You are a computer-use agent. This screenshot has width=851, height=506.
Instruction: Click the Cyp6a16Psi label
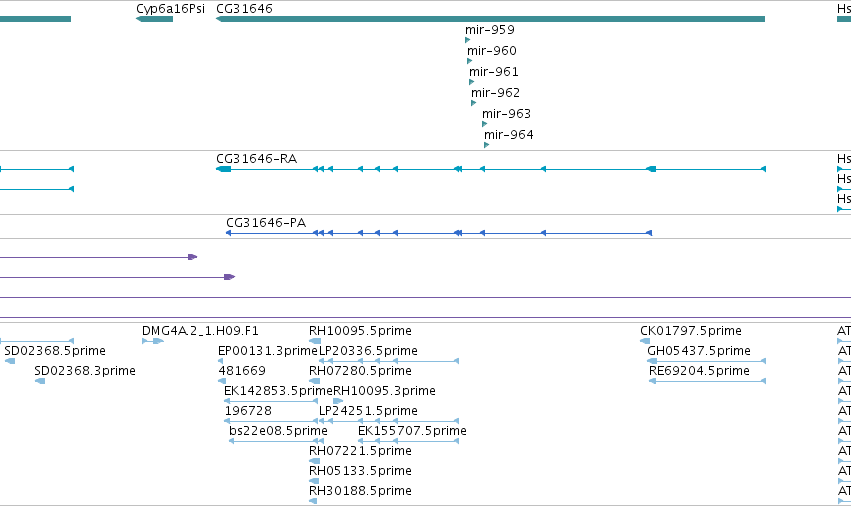pos(170,9)
